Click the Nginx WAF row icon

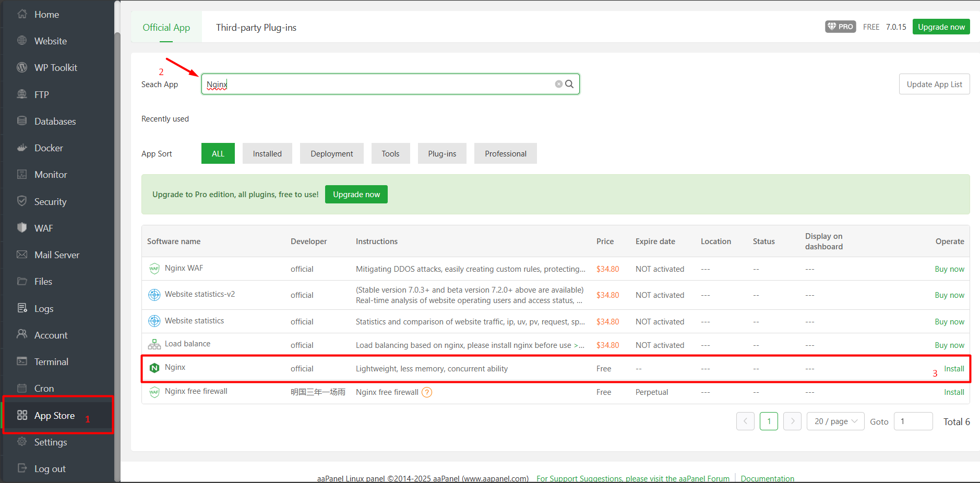(154, 269)
